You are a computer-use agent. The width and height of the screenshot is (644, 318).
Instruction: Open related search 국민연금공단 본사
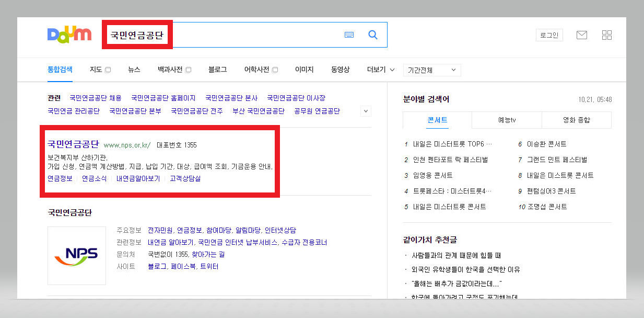pos(231,98)
